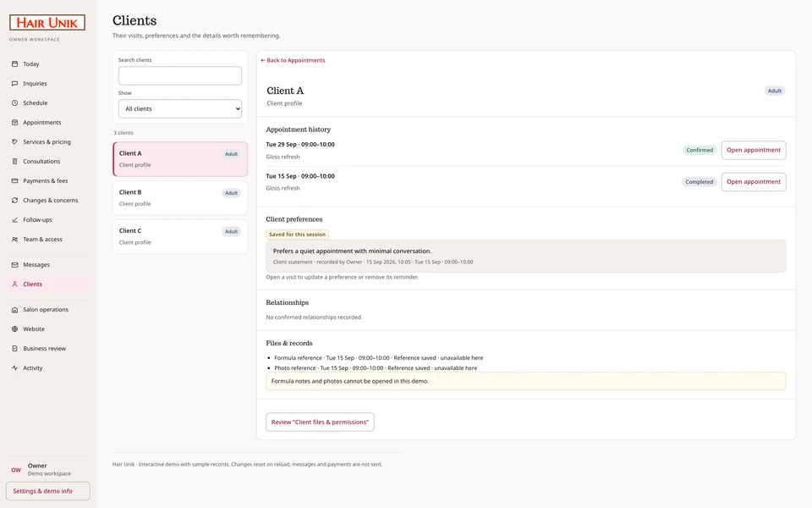Select Client B in client list
The width and height of the screenshot is (812, 508).
click(179, 197)
